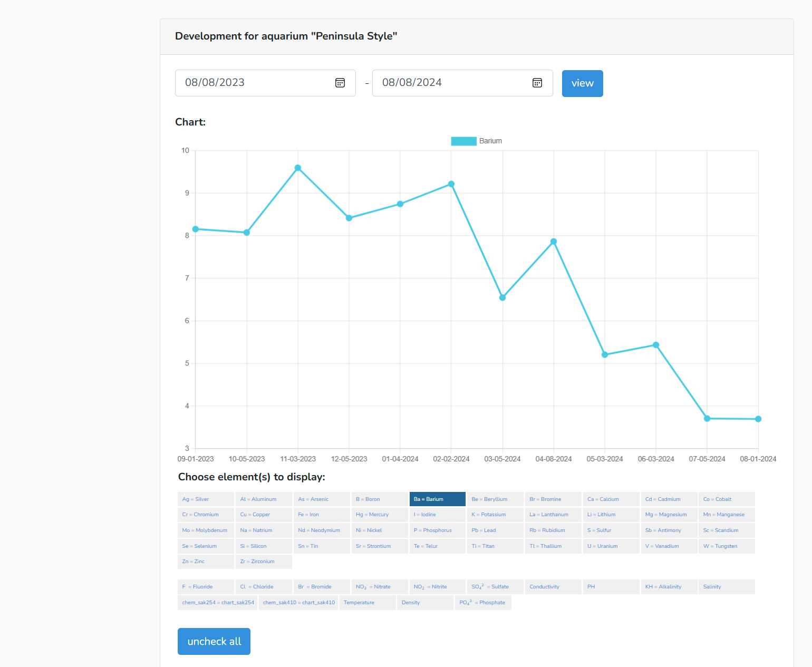Select the Zn = Zinc element
812x667 pixels.
[x=206, y=562]
